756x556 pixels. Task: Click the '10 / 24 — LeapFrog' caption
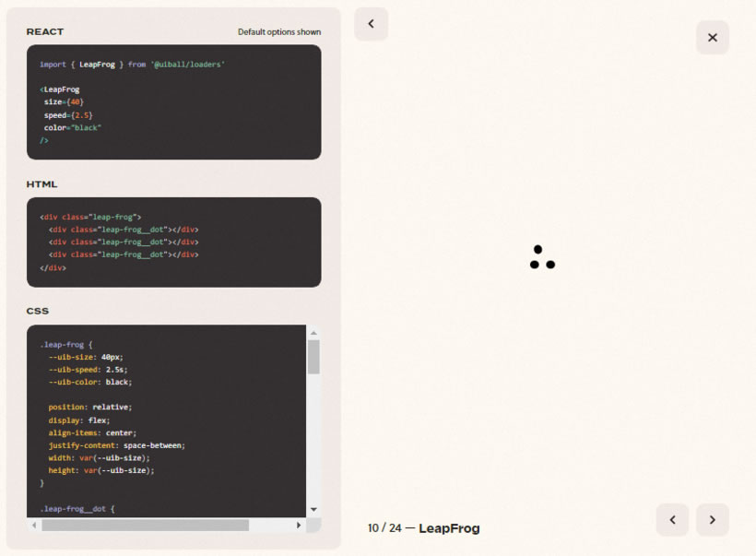click(x=424, y=528)
